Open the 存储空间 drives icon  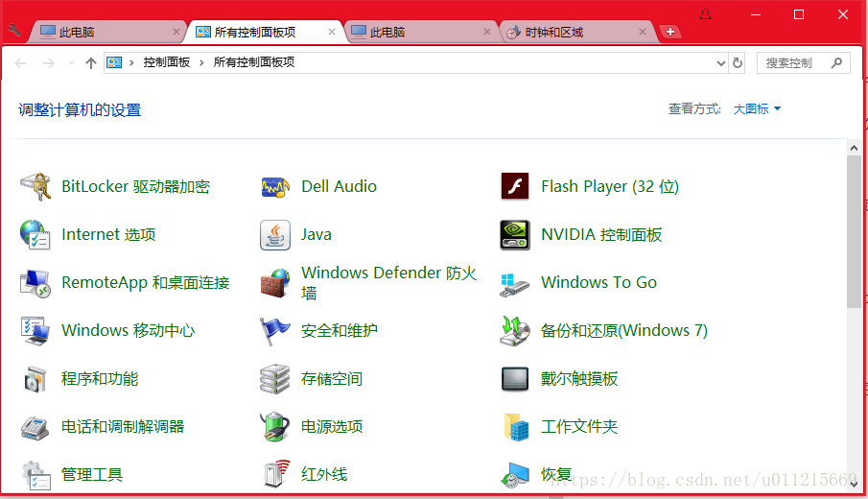tap(275, 379)
